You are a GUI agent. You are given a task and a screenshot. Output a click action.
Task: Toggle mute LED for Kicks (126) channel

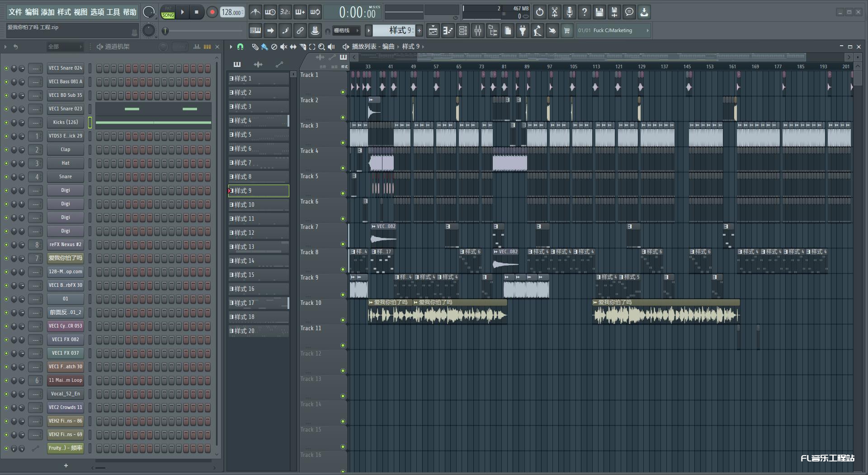[6, 123]
